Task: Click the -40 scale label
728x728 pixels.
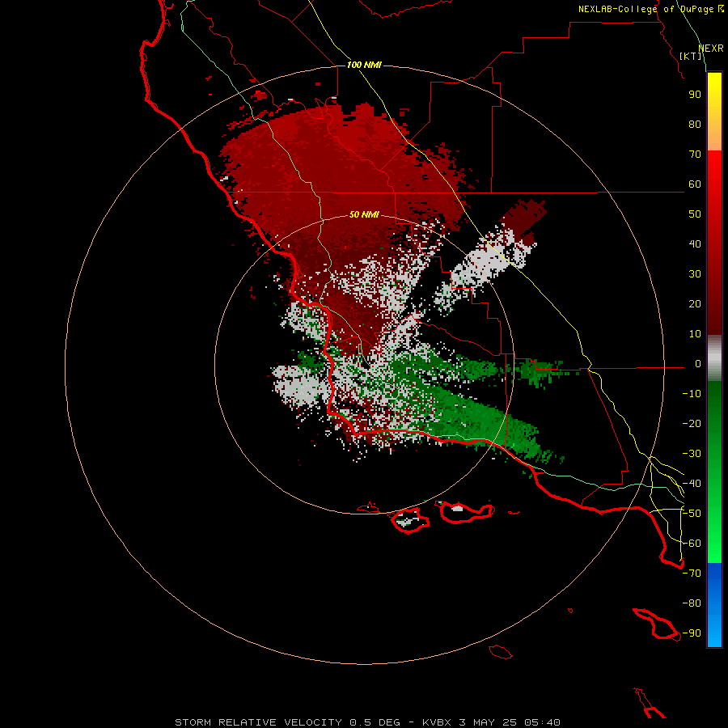Action: pos(692,484)
